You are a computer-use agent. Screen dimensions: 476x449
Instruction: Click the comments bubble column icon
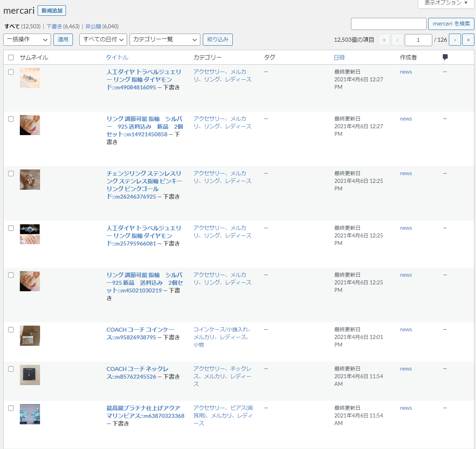pos(445,57)
